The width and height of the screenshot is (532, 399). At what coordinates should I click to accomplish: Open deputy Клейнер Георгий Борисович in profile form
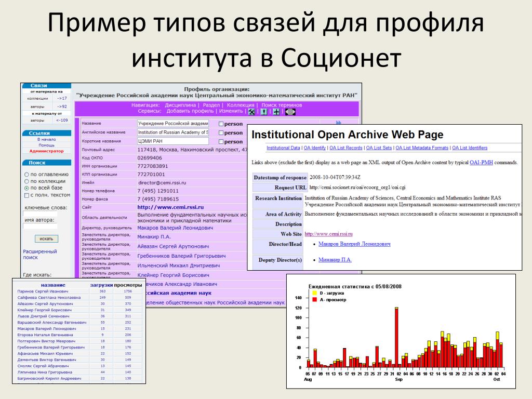[173, 275]
